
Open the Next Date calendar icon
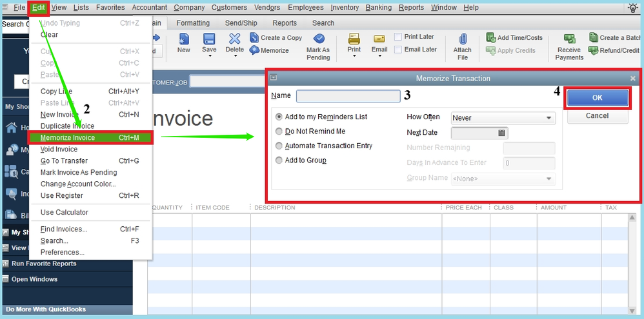point(501,133)
